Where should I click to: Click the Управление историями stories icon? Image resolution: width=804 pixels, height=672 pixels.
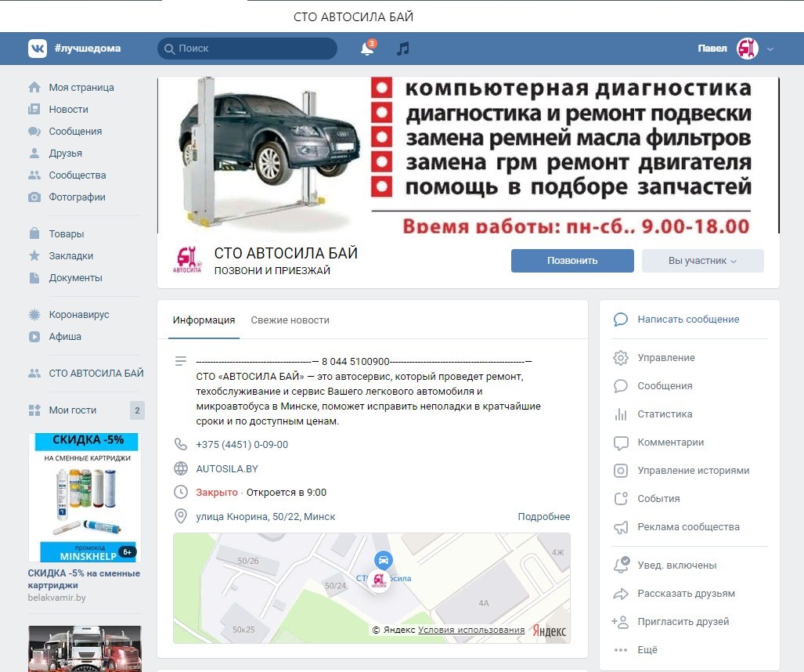click(x=621, y=471)
